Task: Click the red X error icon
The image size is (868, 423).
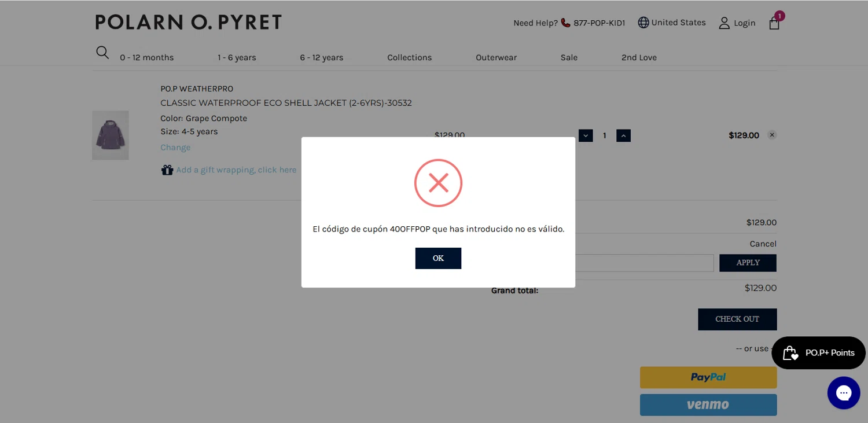Action: pos(438,183)
